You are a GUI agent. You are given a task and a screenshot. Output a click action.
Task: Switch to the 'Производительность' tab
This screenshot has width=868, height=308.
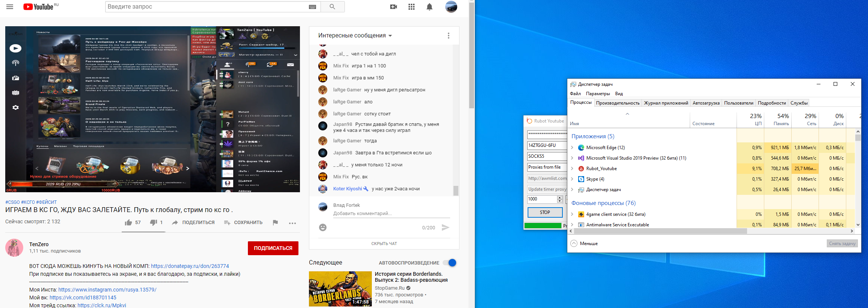coord(617,103)
